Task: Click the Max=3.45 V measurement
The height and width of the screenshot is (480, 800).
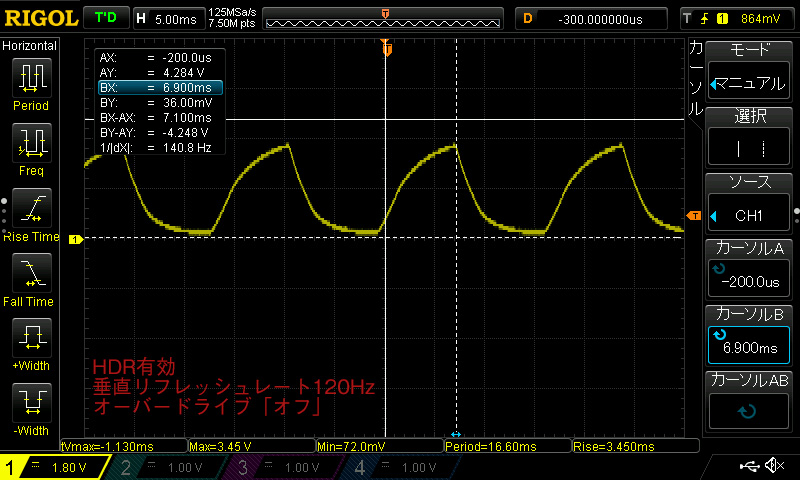Action: tap(252, 446)
